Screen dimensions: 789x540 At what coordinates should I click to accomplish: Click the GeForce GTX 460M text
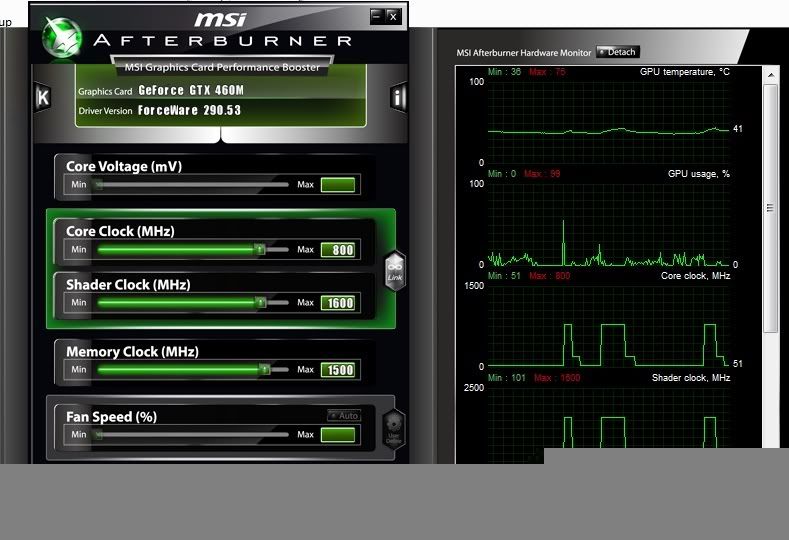pyautogui.click(x=191, y=91)
